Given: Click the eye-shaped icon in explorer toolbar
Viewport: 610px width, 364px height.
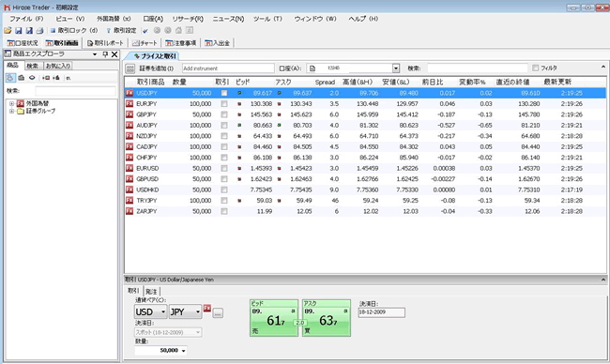Looking at the screenshot, I should 32,78.
